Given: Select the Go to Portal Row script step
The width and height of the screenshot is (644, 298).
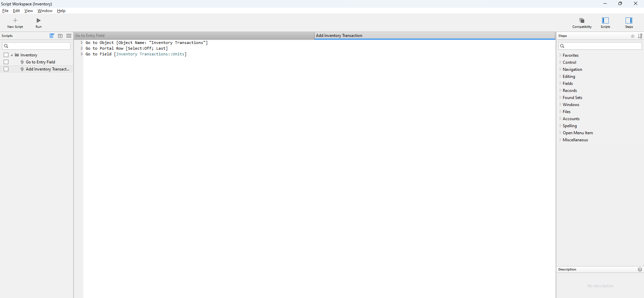Looking at the screenshot, I should [x=127, y=48].
